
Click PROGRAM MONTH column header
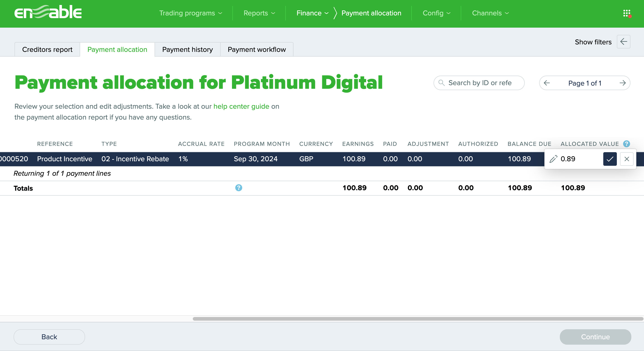pos(262,144)
